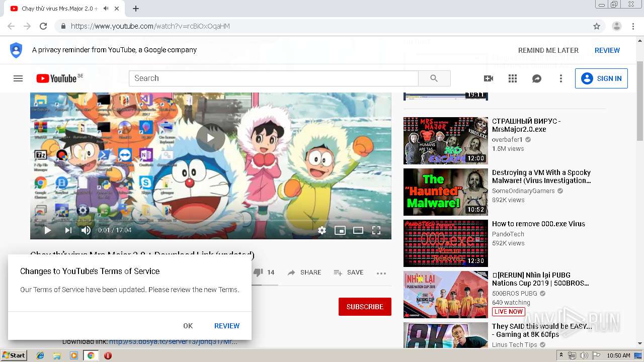The height and width of the screenshot is (362, 644).
Task: Click the browser back arrow
Action: pyautogui.click(x=11, y=26)
